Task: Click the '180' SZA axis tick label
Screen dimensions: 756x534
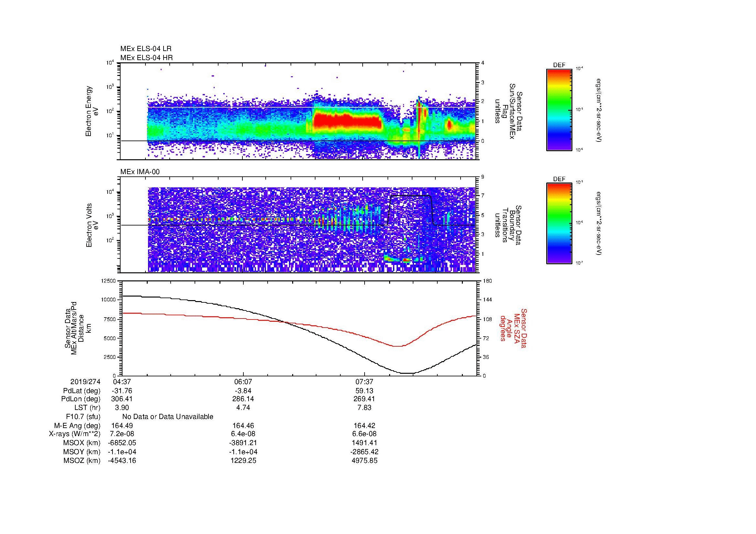Action: 488,281
